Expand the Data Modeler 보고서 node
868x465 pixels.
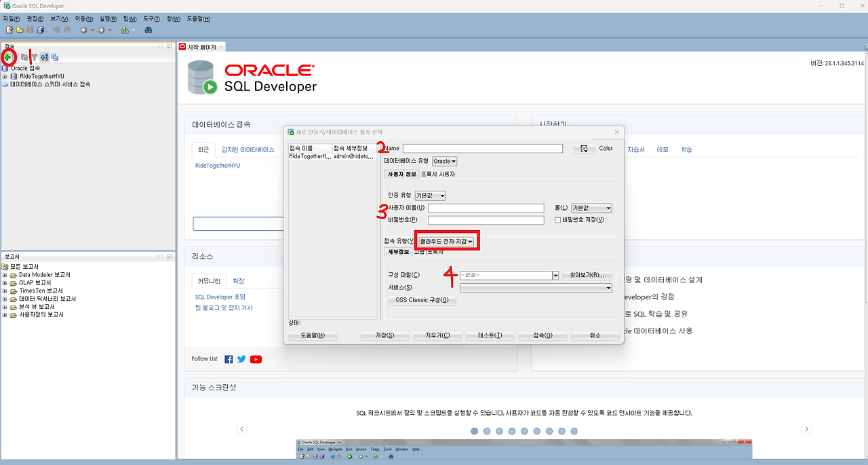5,275
